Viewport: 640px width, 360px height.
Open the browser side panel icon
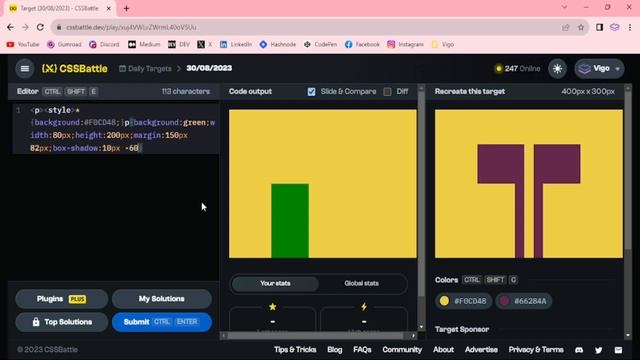[599, 27]
